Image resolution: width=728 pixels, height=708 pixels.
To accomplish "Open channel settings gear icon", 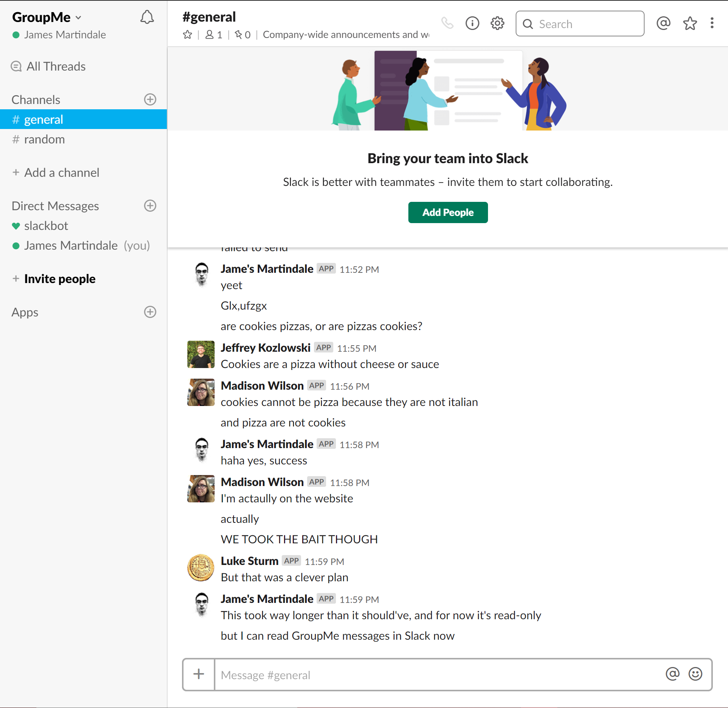I will pyautogui.click(x=497, y=24).
